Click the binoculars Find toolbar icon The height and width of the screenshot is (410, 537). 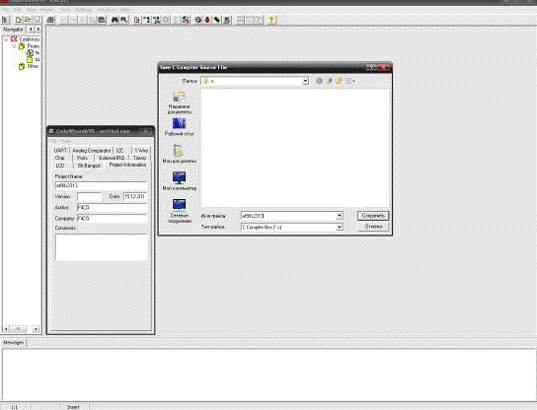[x=115, y=20]
